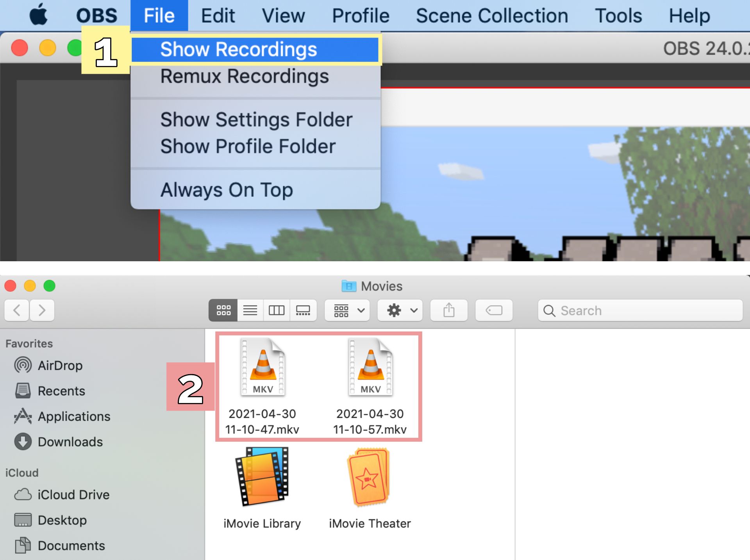Switch Finder to icon view

click(223, 310)
